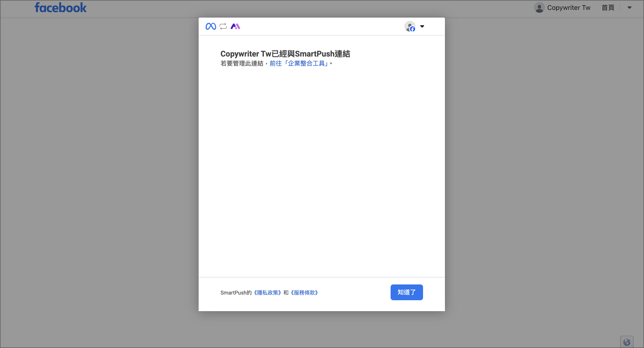
Task: Open the header account dropdown arrow
Action: pyautogui.click(x=629, y=8)
